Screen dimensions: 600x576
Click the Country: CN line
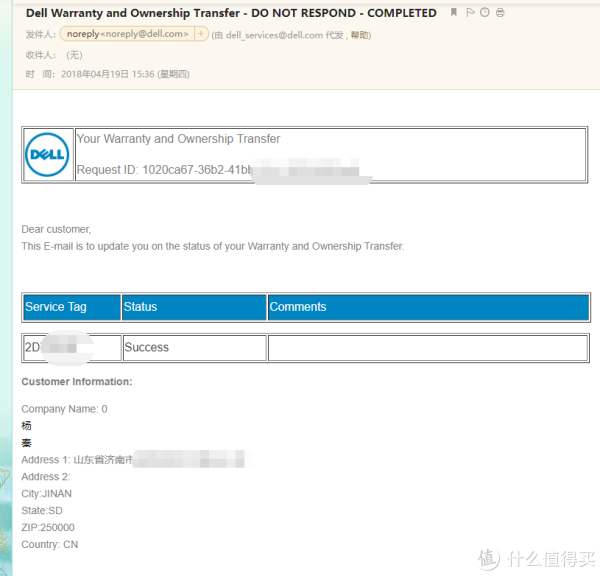(x=49, y=544)
